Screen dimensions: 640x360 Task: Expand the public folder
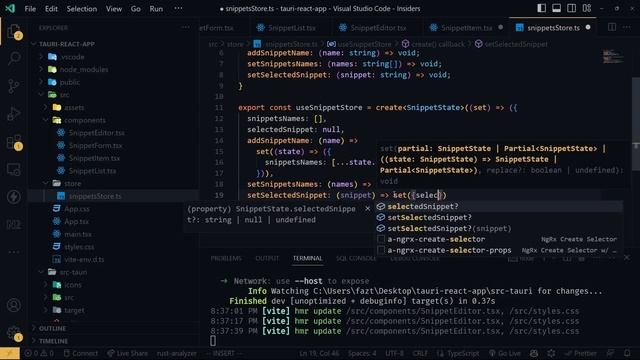[x=64, y=82]
